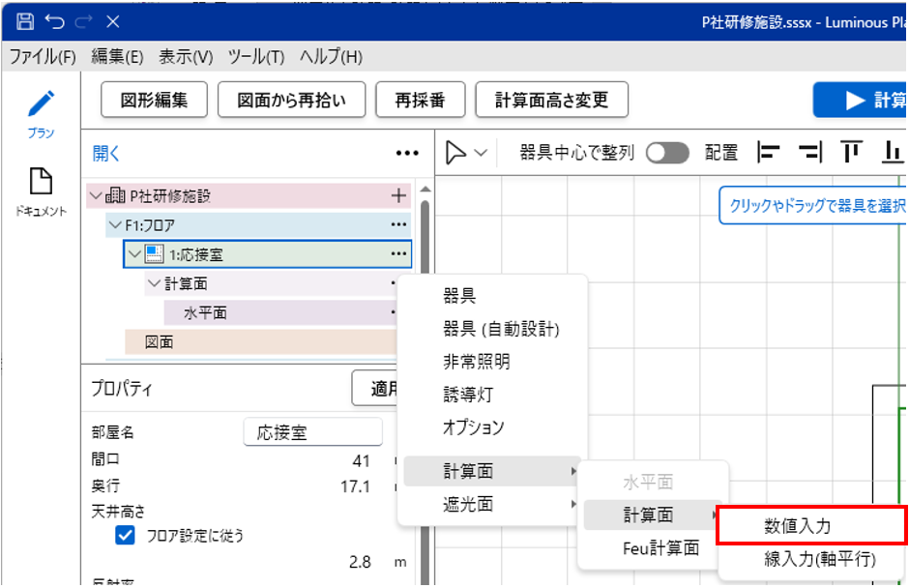
Task: Click the save icon in title bar
Action: pyautogui.click(x=25, y=20)
